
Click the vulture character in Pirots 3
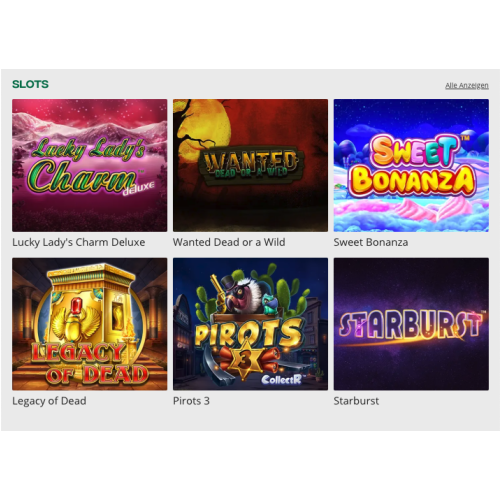click(x=243, y=295)
